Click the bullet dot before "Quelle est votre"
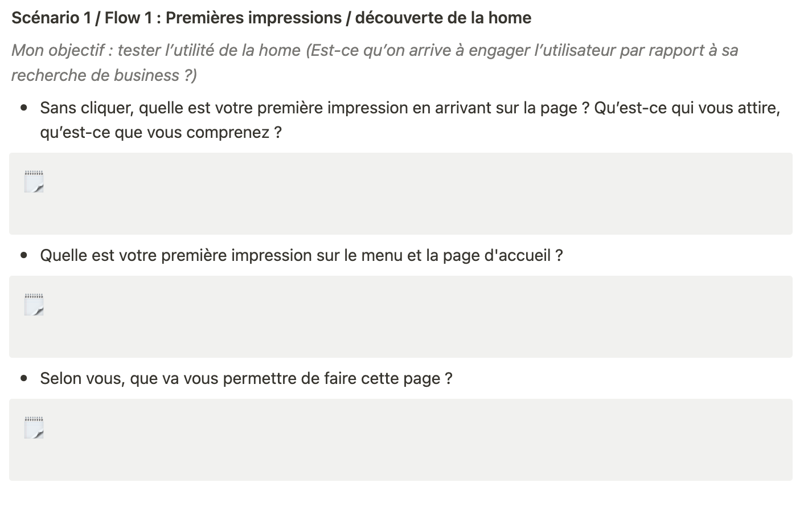Viewport: 812px width, 507px height. coord(24,255)
